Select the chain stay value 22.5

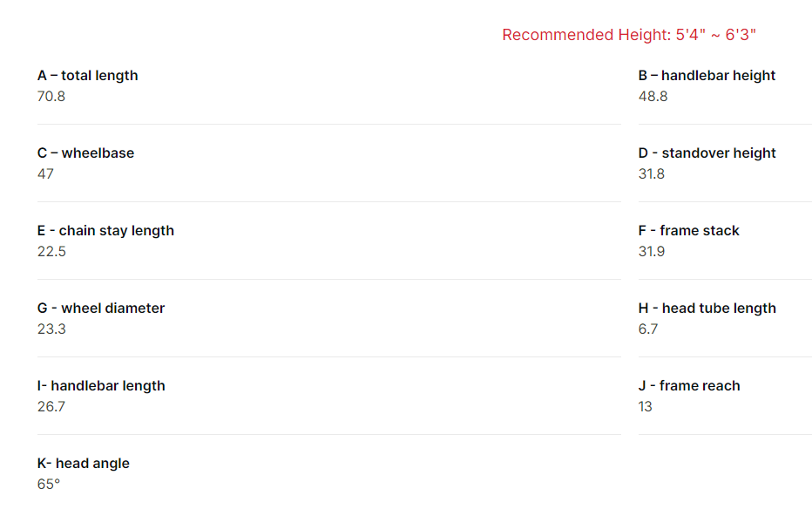[51, 252]
